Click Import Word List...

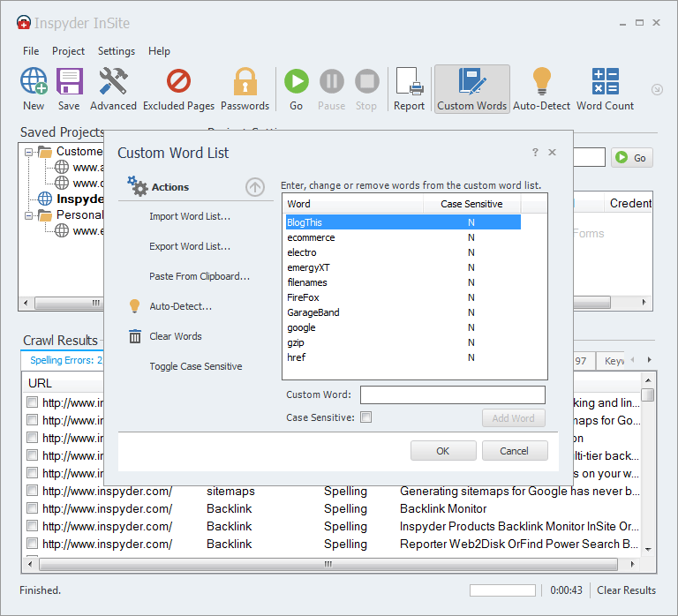click(x=190, y=216)
